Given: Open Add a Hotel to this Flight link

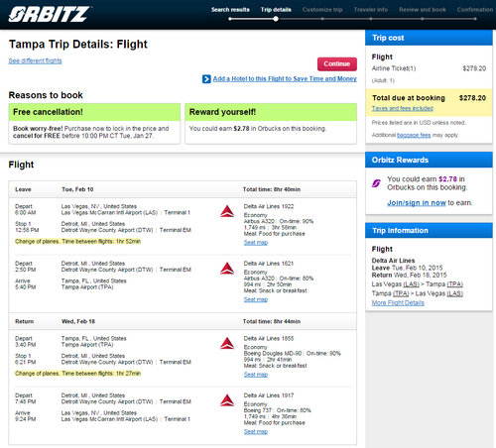Looking at the screenshot, I should (285, 78).
